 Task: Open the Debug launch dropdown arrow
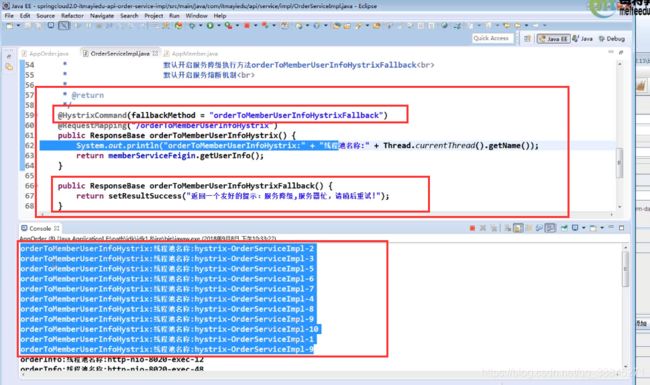pos(200,26)
